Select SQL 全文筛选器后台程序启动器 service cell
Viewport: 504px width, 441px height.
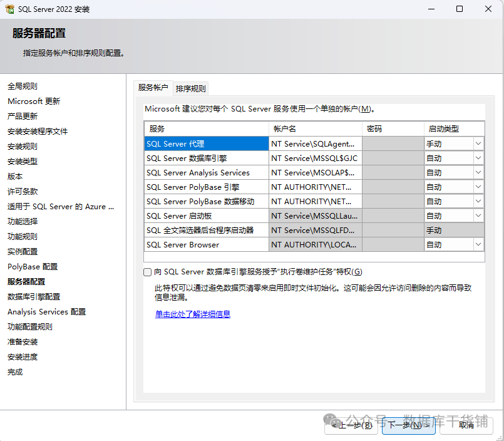coord(207,231)
